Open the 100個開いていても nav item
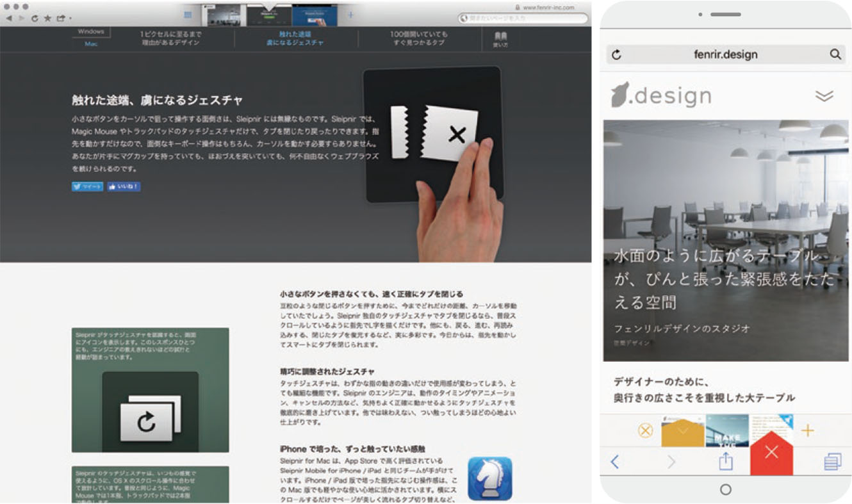852x504 pixels. pos(420,38)
